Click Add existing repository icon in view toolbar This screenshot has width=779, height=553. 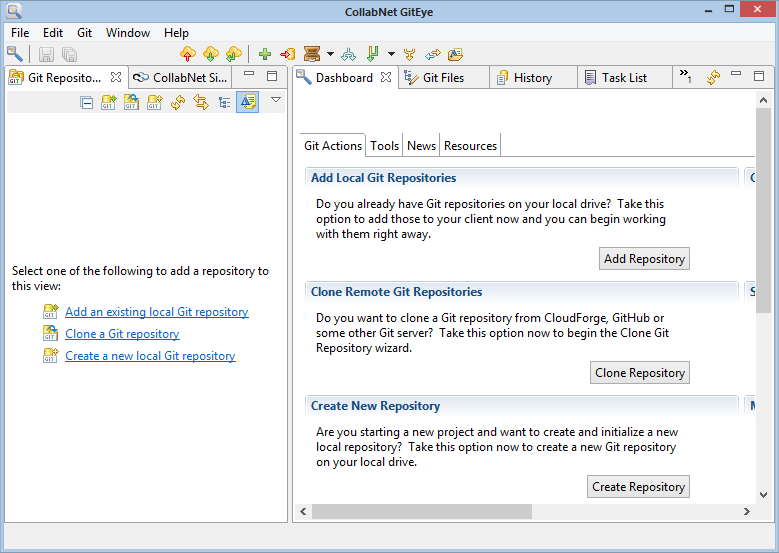108,102
